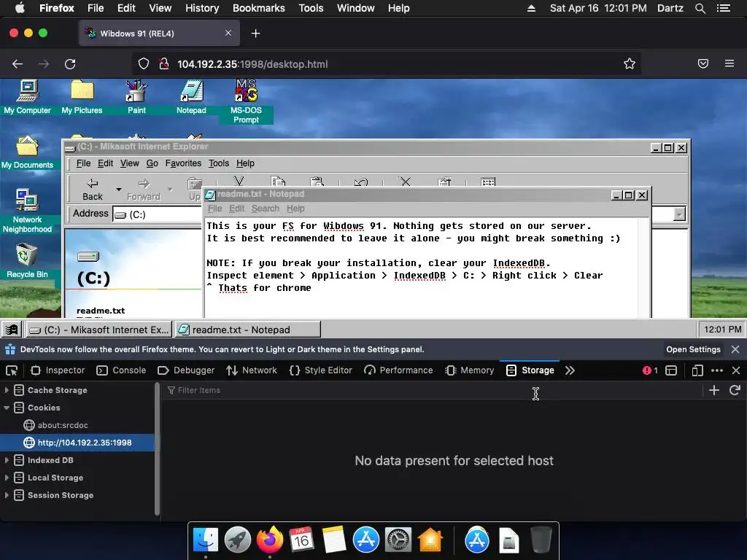
Task: Switch to Performance tab
Action: (398, 370)
